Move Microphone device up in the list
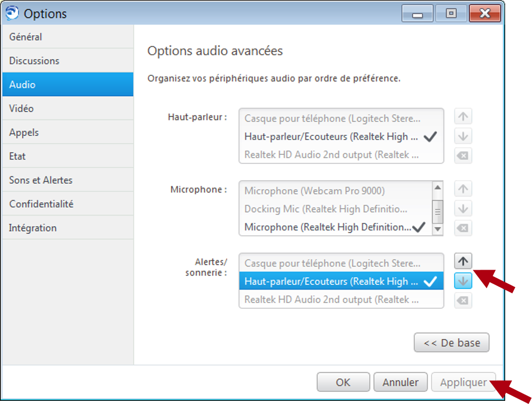Viewport: 532px width, 404px height. coord(463,189)
